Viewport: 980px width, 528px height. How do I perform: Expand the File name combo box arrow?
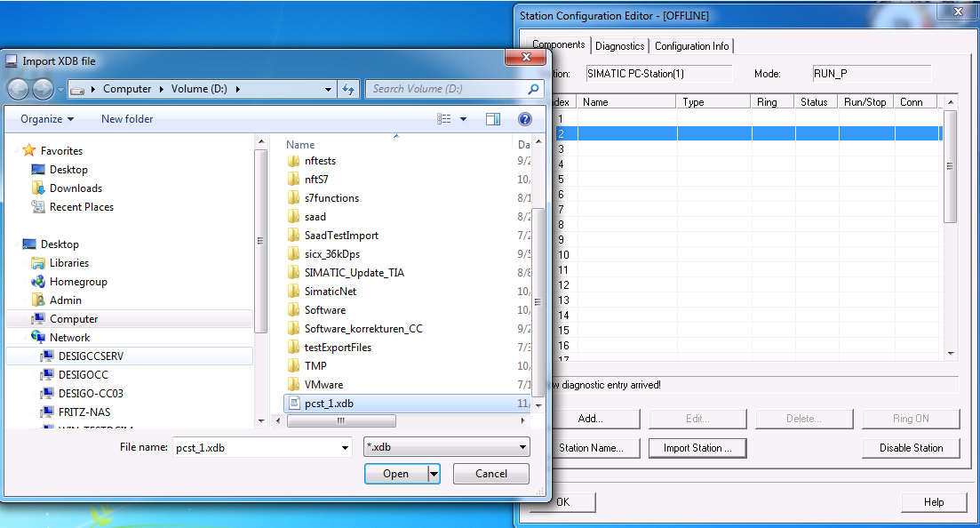[346, 448]
